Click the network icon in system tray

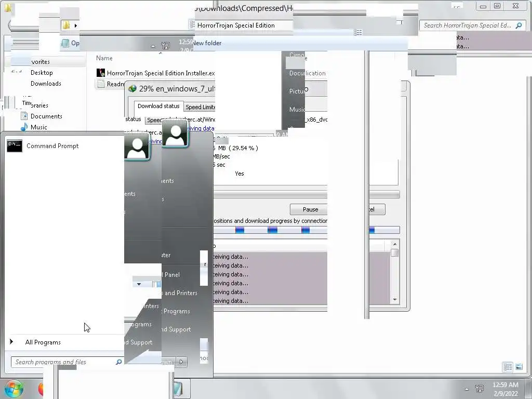[x=480, y=389]
